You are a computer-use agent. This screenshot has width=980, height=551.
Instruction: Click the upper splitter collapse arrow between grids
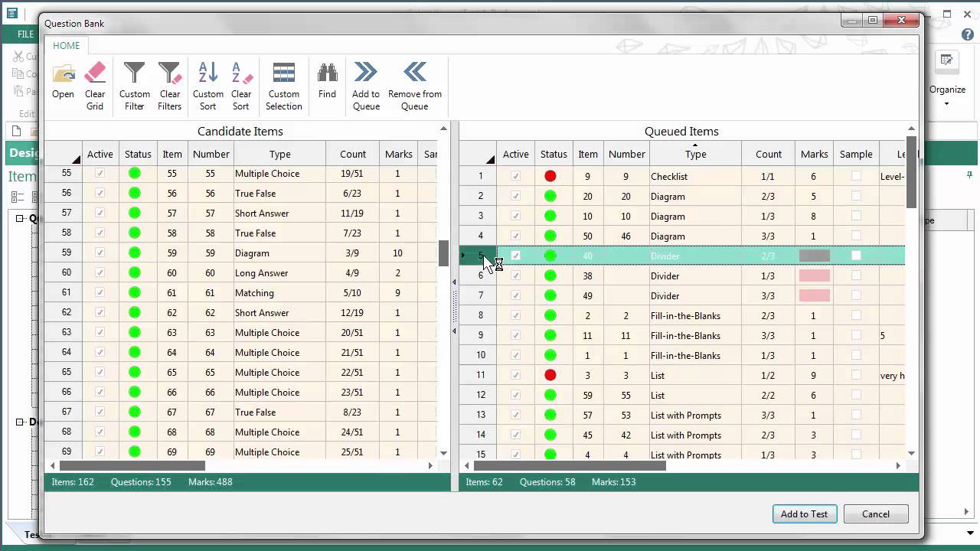pyautogui.click(x=454, y=282)
